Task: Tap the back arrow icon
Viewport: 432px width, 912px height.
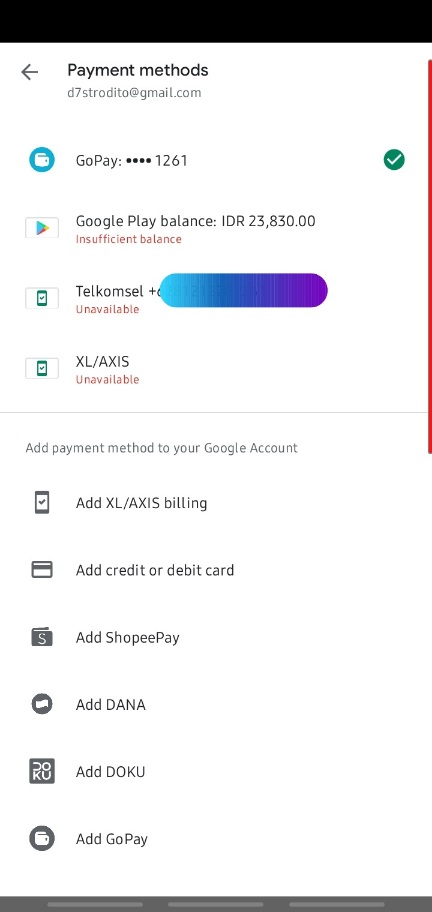Action: click(x=29, y=72)
